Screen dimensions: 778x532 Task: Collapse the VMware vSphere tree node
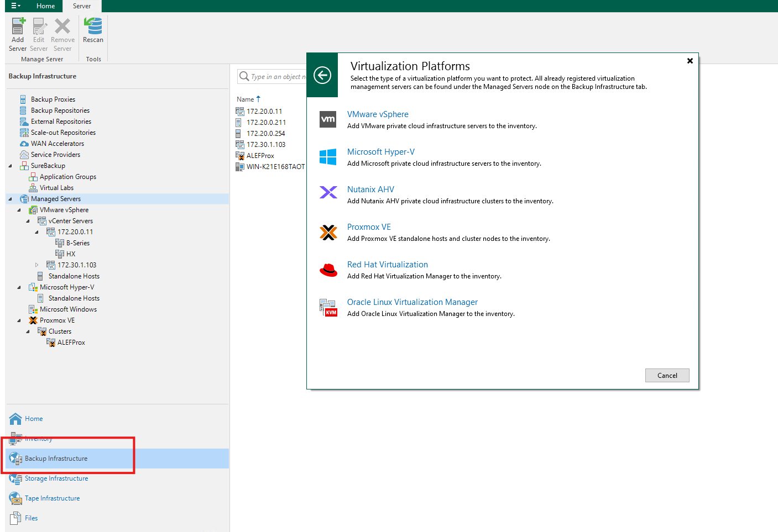tap(19, 210)
